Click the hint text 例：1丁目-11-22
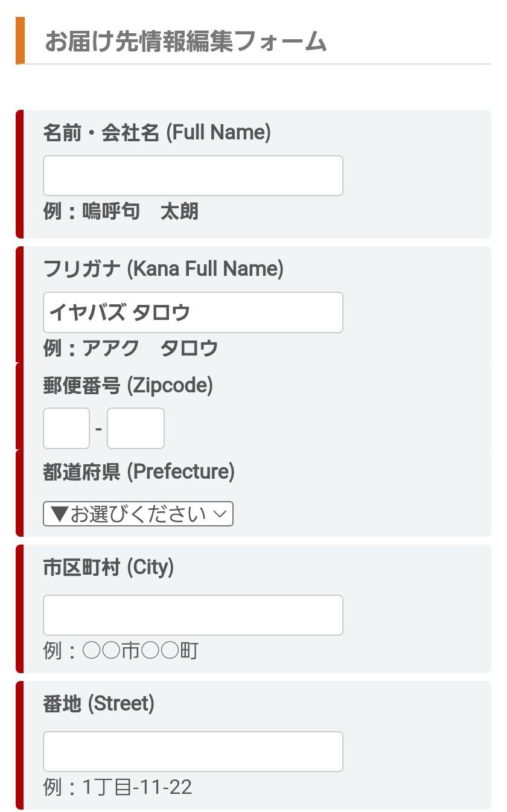 tap(118, 788)
